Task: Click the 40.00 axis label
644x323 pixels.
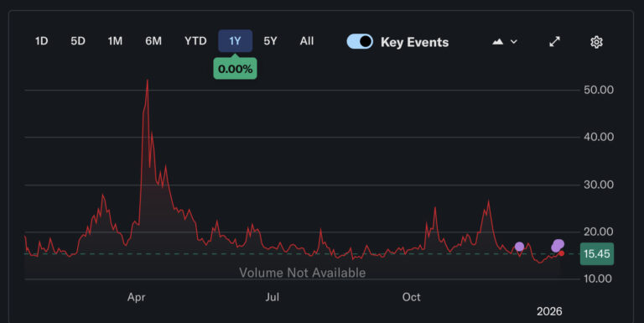Action: coord(599,137)
